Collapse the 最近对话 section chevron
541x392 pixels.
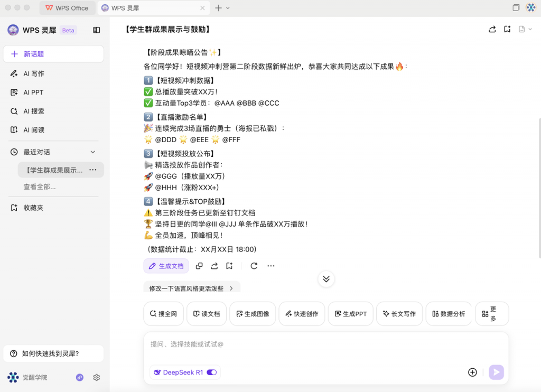[x=93, y=152]
